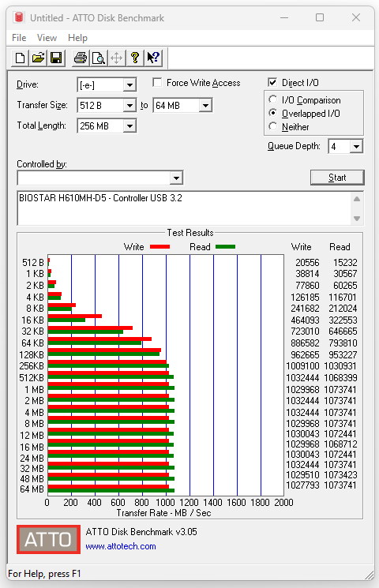Open the www.attotech.com link
Image resolution: width=379 pixels, height=588 pixels.
pos(121,546)
